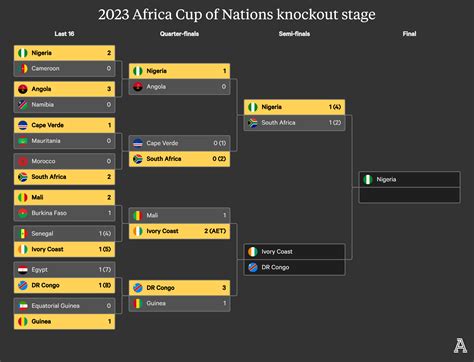Click the 2023 Africa Cup of Nations title
The image size is (474, 362).
coord(237,15)
